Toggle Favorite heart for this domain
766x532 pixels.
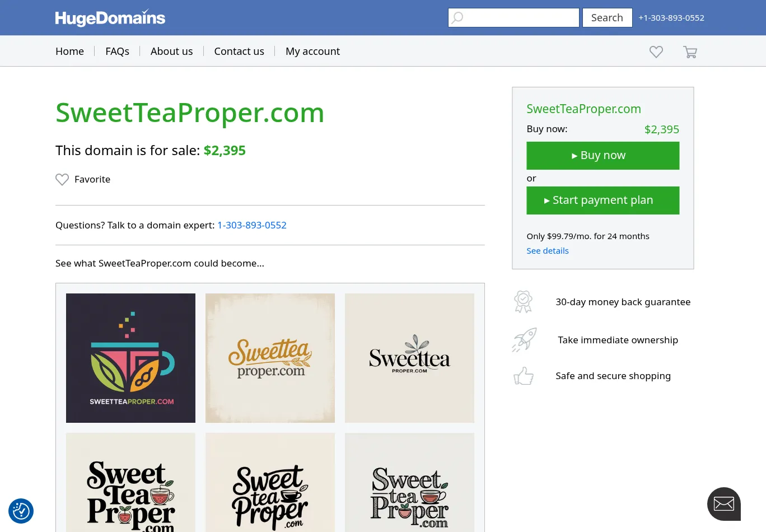tap(62, 179)
